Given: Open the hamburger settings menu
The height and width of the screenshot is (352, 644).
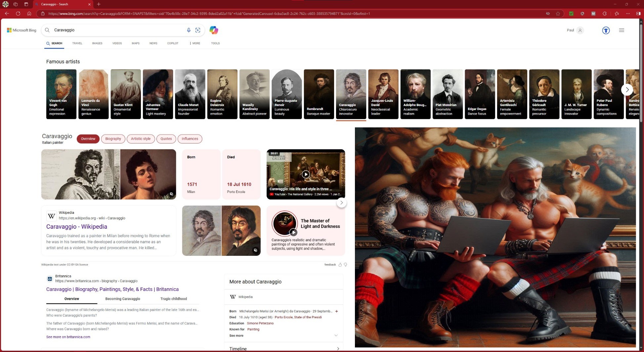Looking at the screenshot, I should pos(622,30).
